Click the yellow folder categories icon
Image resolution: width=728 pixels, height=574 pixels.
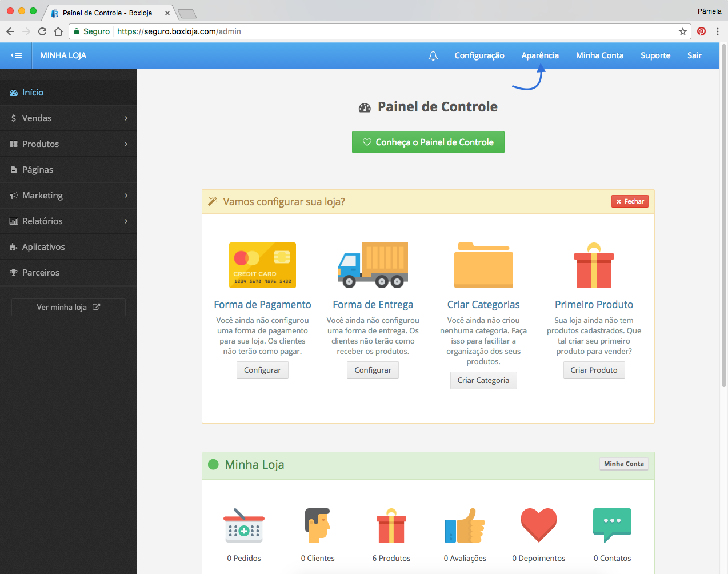(x=483, y=265)
